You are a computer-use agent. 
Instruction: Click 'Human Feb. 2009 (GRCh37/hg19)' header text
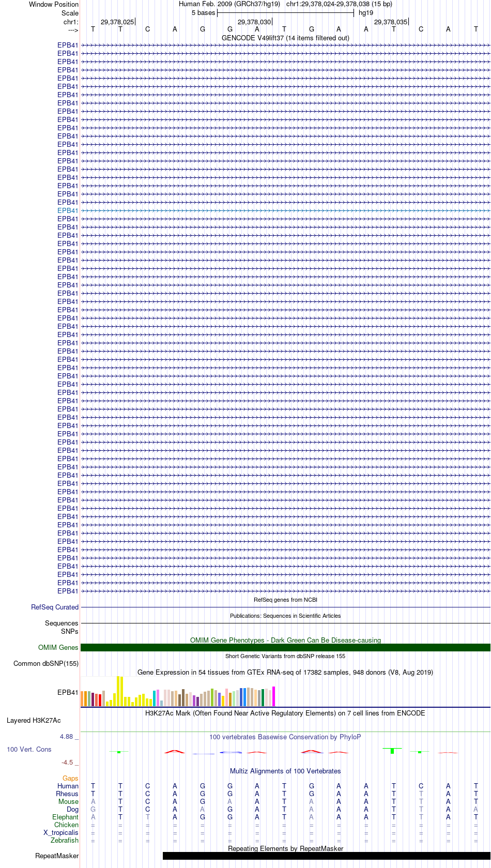coord(229,4)
